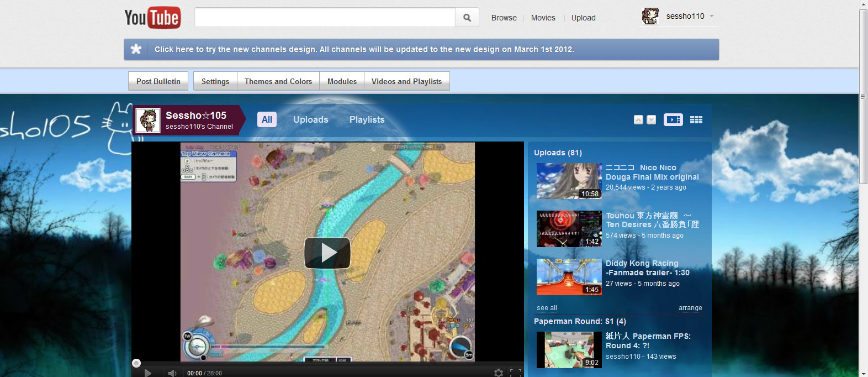868x377 pixels.
Task: Focus the YouTube search box
Action: [x=325, y=18]
